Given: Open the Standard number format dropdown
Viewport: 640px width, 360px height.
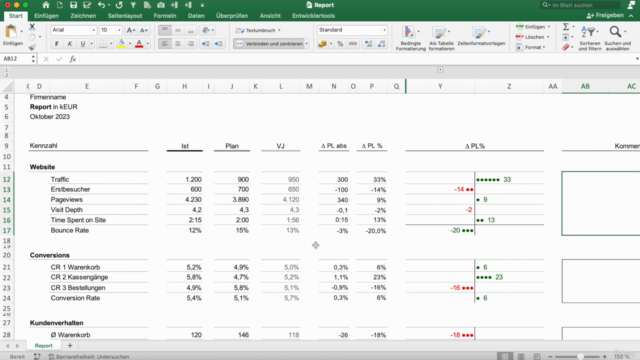Looking at the screenshot, I should click(384, 30).
